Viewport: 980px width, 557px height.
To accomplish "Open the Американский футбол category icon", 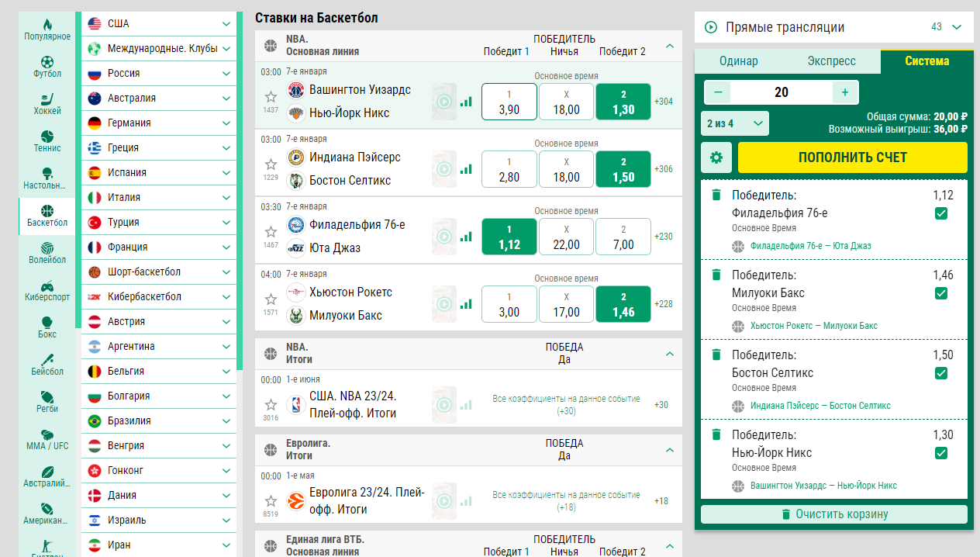I will pyautogui.click(x=47, y=514).
